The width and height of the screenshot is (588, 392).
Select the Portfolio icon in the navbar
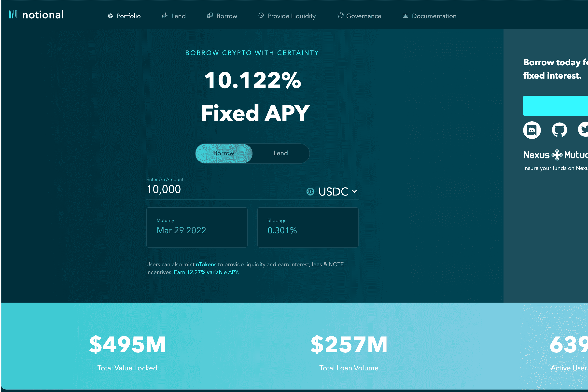pos(111,16)
